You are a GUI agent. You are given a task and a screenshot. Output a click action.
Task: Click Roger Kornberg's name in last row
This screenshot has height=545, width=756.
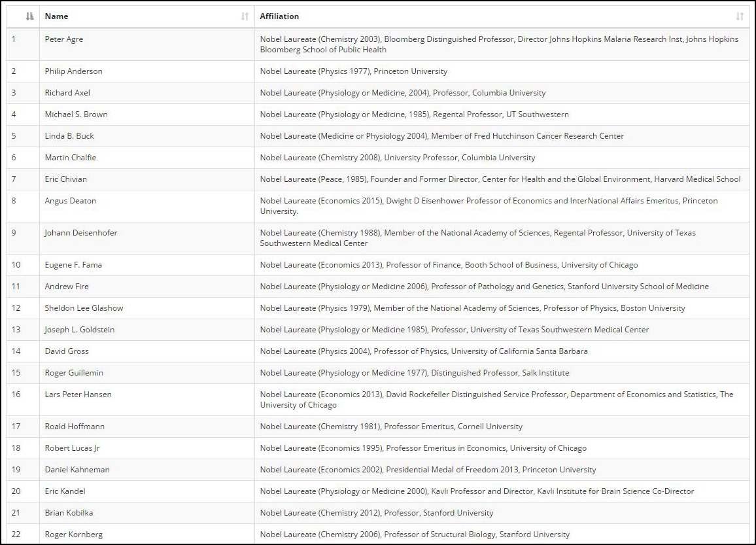coord(73,535)
